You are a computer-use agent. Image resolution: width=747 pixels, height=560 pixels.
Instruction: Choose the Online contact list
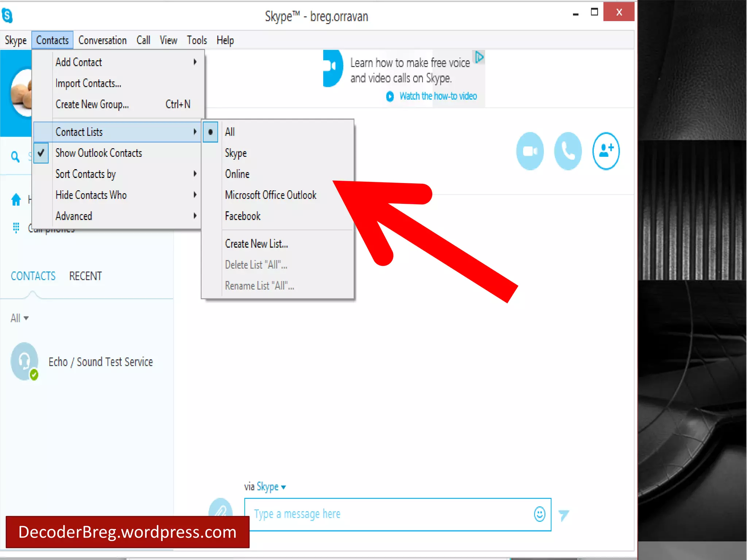coord(237,174)
